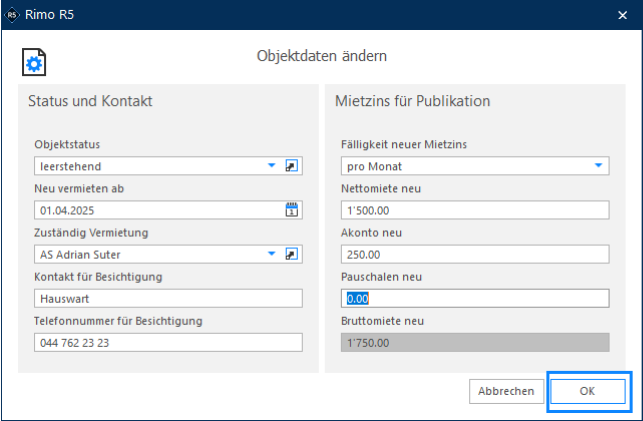Click the document gear icon
643x421 pixels.
(34, 62)
